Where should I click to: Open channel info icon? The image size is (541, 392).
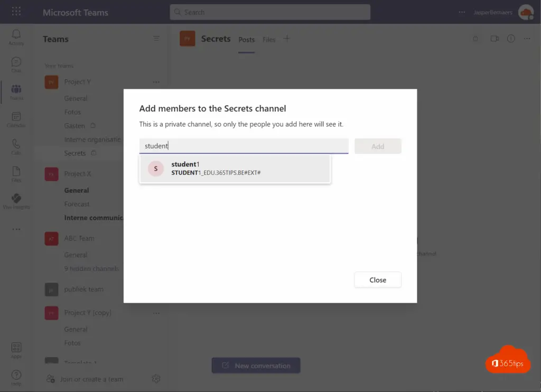(511, 39)
